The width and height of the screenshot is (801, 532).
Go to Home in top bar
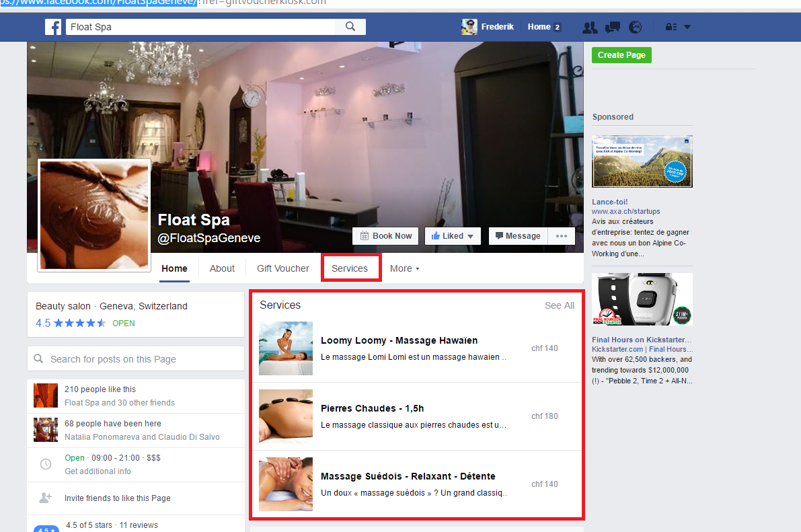click(x=539, y=27)
